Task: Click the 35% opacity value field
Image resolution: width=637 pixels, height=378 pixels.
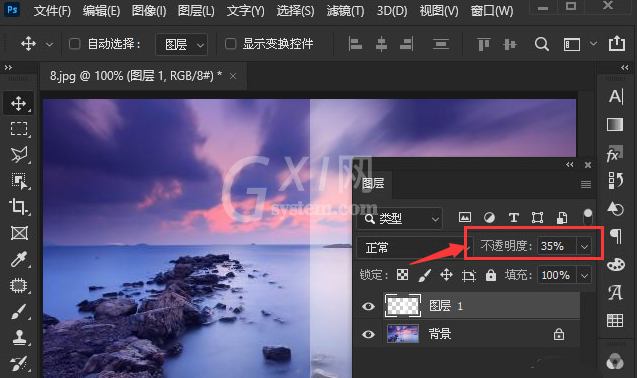Action: (557, 246)
